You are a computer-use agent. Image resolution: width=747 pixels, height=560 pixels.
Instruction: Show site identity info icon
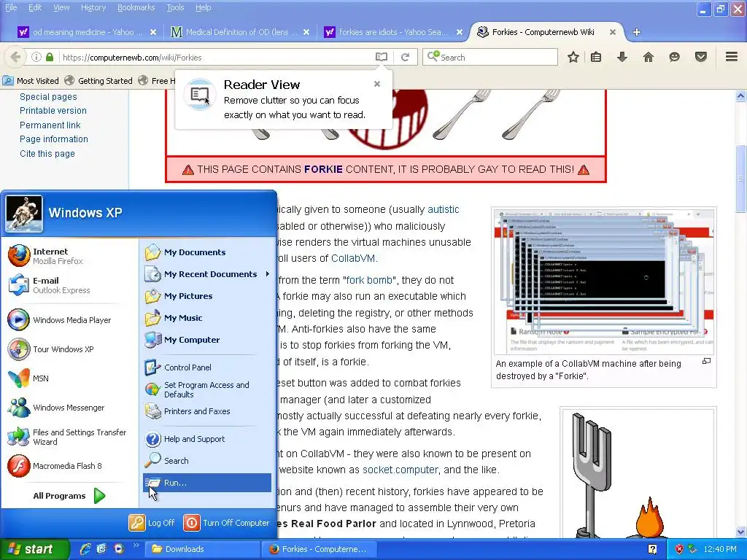point(36,57)
